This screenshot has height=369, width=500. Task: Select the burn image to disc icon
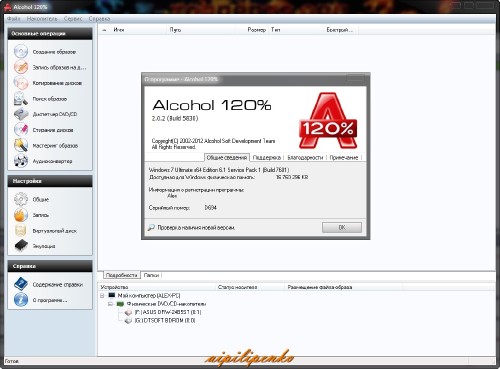coord(21,67)
